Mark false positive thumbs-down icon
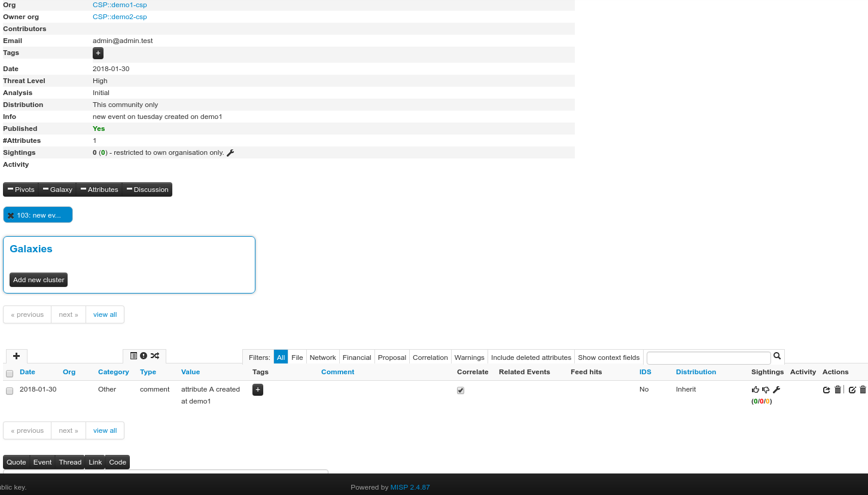 click(x=766, y=390)
